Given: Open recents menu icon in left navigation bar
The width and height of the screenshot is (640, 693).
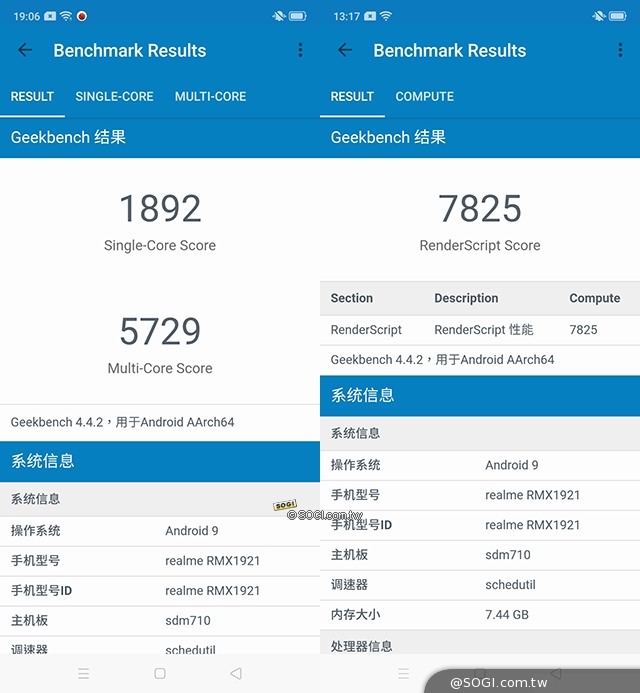Looking at the screenshot, I should (84, 674).
